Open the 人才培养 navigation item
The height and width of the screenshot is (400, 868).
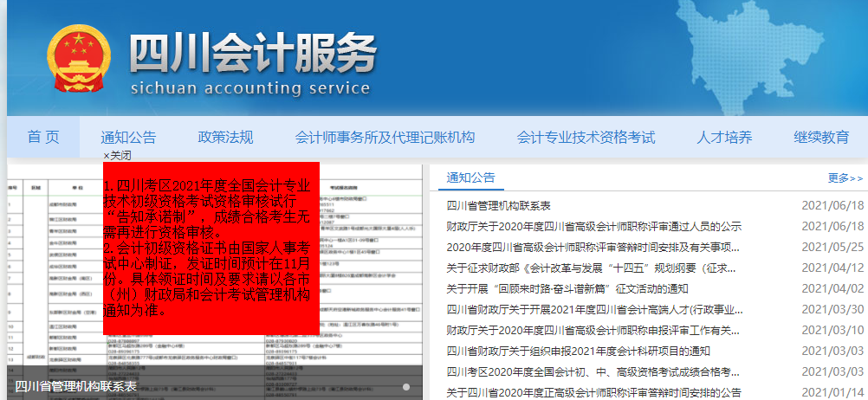[724, 137]
